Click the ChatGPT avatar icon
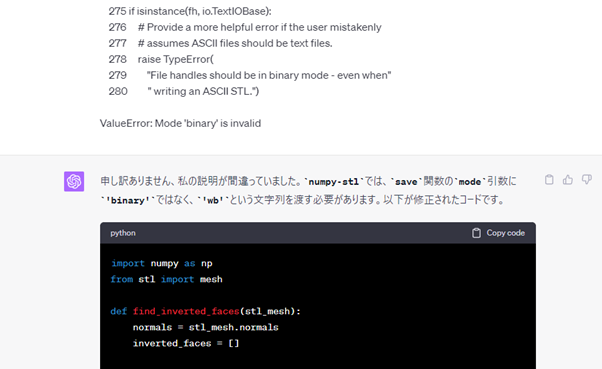 74,181
